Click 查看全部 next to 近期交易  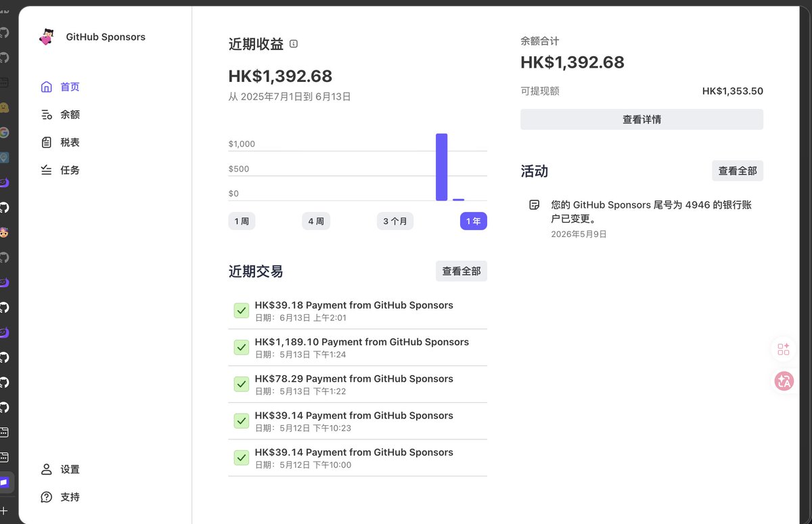(x=461, y=271)
